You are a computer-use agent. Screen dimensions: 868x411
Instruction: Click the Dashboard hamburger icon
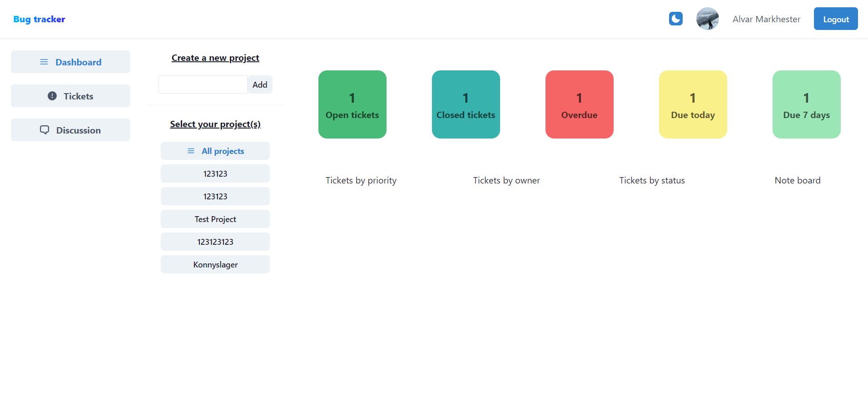coord(44,62)
